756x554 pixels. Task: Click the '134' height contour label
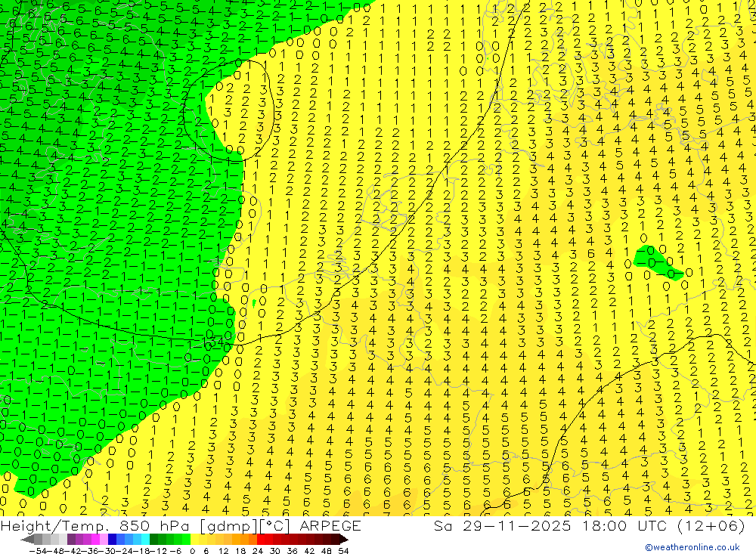(212, 342)
